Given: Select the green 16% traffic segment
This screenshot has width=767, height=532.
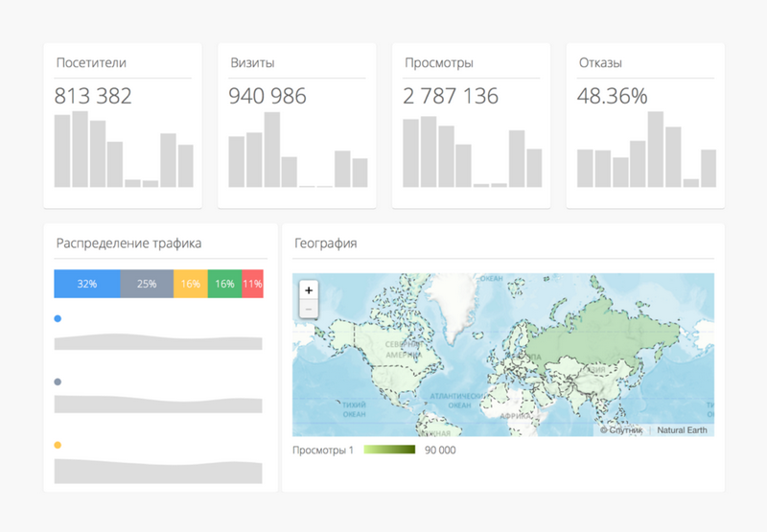Looking at the screenshot, I should 224,284.
